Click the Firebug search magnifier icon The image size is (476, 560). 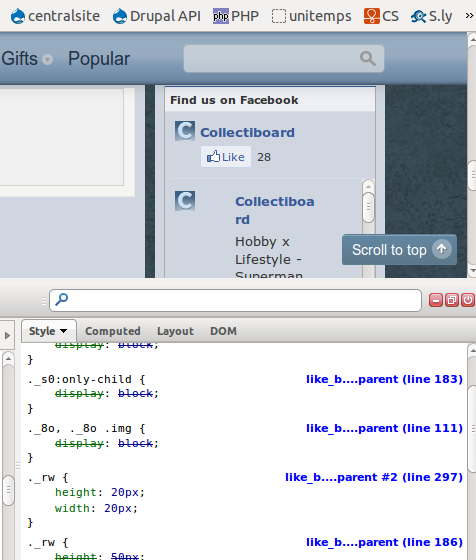62,299
